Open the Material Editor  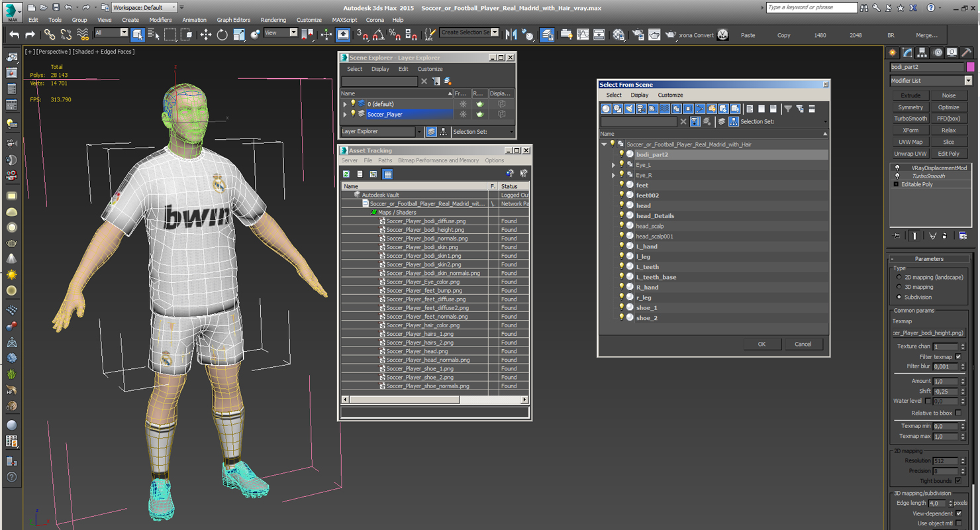618,34
